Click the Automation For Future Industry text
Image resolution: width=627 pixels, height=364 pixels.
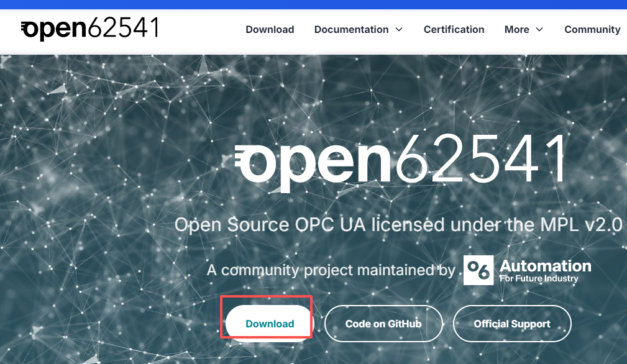[545, 271]
